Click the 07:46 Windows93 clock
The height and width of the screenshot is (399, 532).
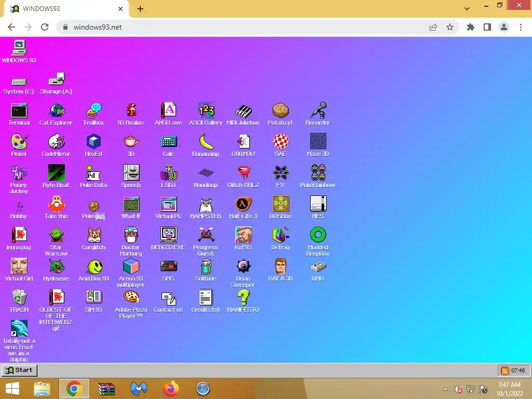(x=518, y=370)
